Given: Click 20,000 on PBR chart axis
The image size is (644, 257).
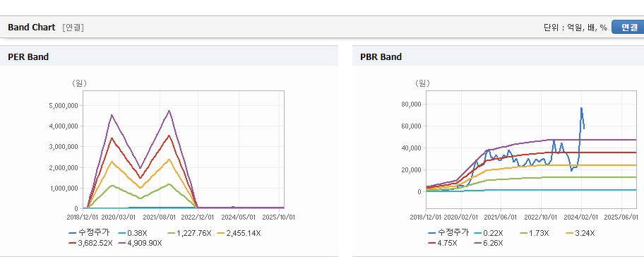Looking at the screenshot, I should point(411,170).
